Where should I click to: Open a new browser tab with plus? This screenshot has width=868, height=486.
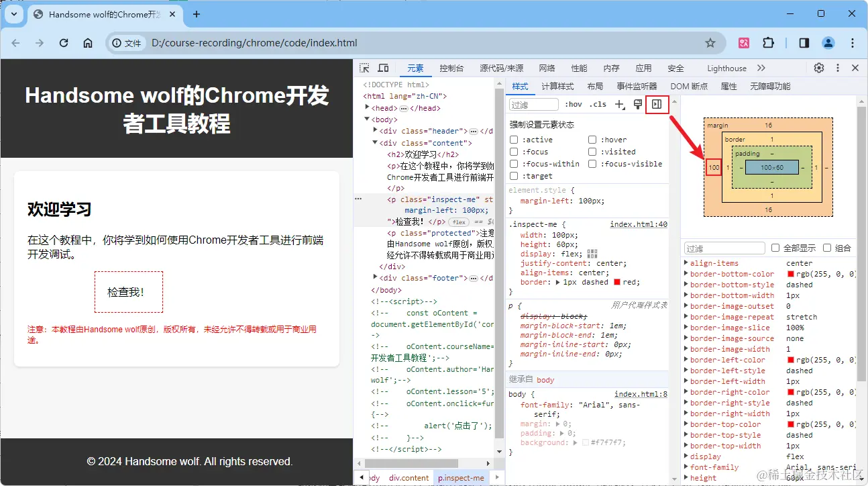197,14
